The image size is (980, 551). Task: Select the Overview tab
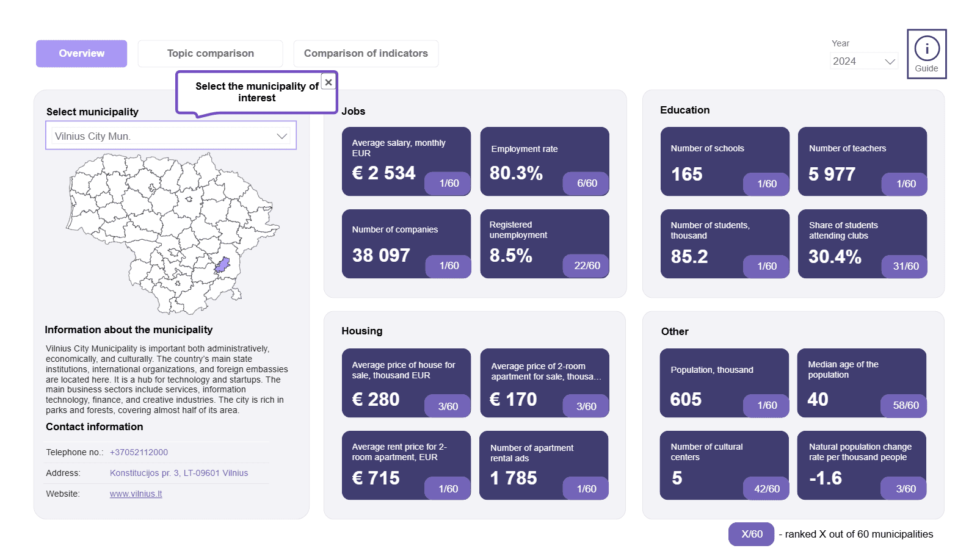[81, 54]
